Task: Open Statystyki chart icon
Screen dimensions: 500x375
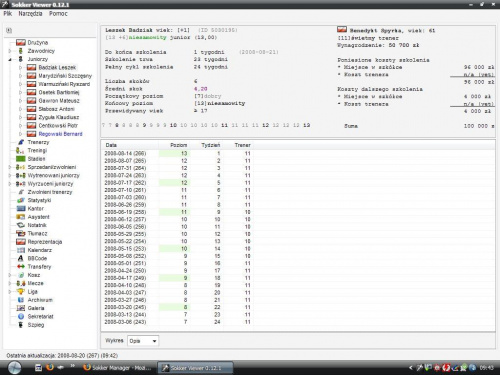Action: [x=21, y=200]
